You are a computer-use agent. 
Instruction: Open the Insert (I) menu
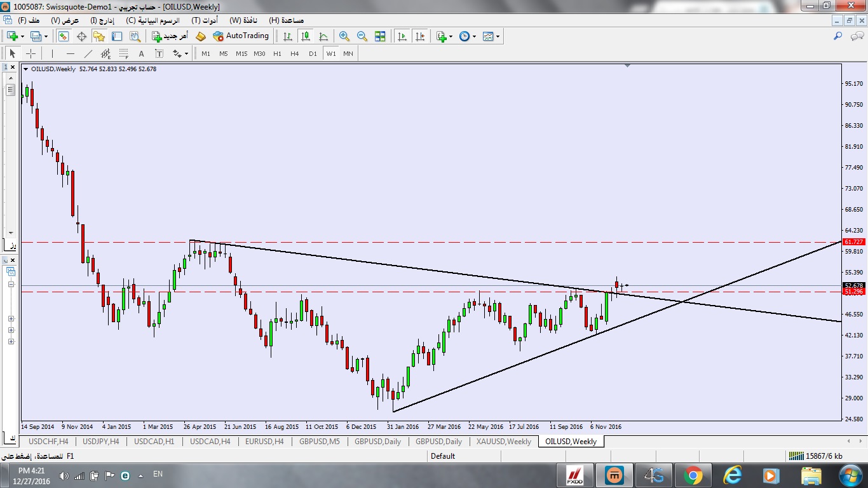pos(102,20)
